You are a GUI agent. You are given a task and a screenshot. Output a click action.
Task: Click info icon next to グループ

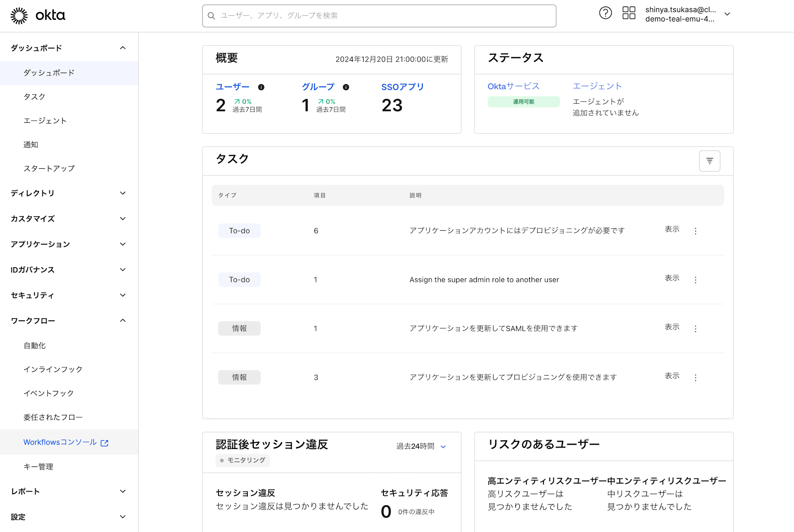click(346, 87)
